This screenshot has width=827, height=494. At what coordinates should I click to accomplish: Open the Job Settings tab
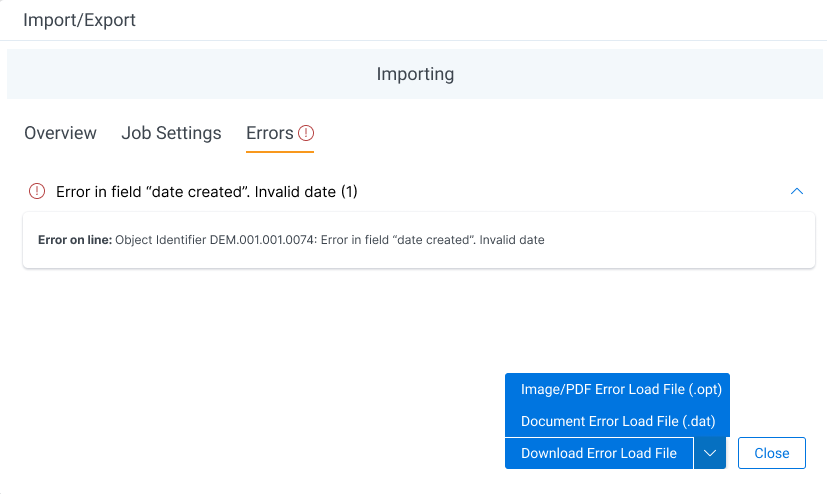point(171,133)
